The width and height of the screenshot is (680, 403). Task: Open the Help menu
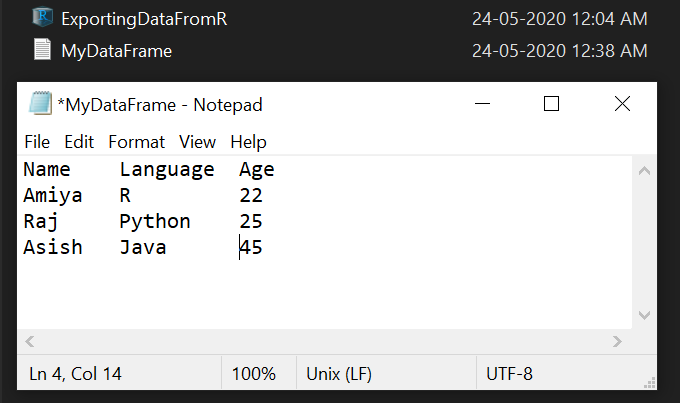point(248,142)
